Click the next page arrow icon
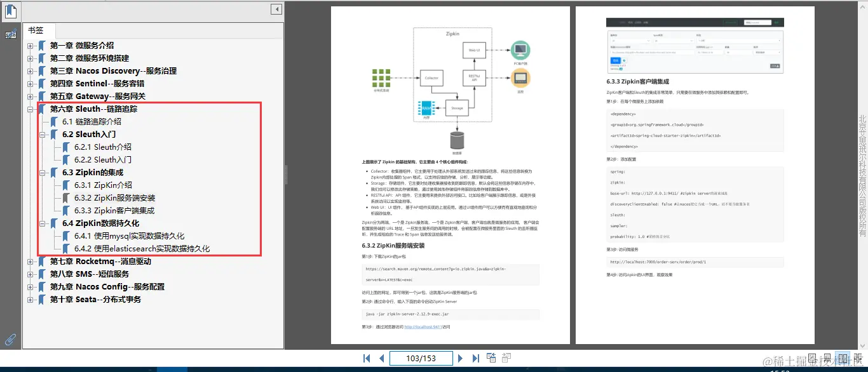Screen dimensions: 868x372 [x=461, y=358]
